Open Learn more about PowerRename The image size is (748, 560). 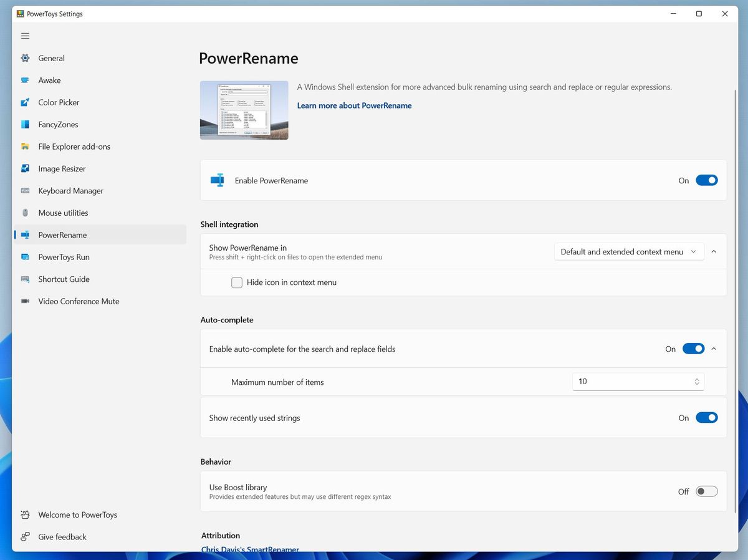point(354,105)
